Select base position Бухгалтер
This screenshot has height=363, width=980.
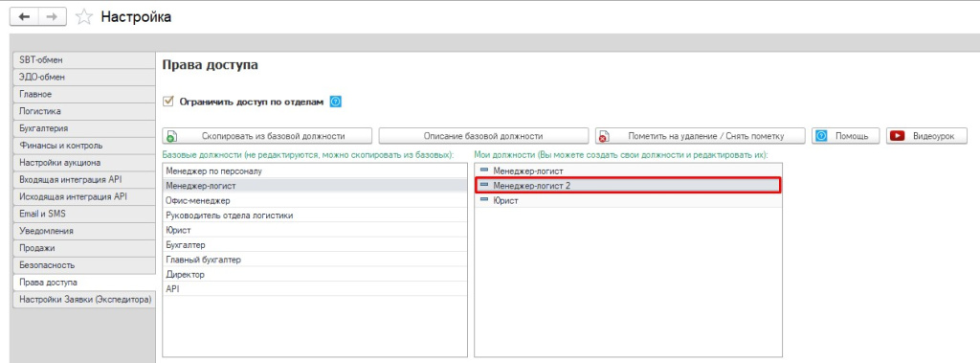tap(314, 244)
